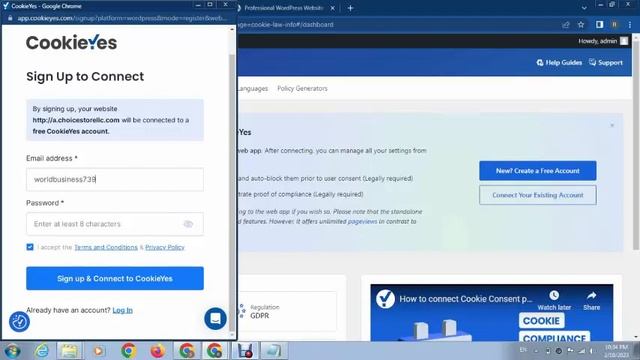Open File Explorer from the taskbar
The width and height of the screenshot is (640, 360).
pyautogui.click(x=69, y=351)
